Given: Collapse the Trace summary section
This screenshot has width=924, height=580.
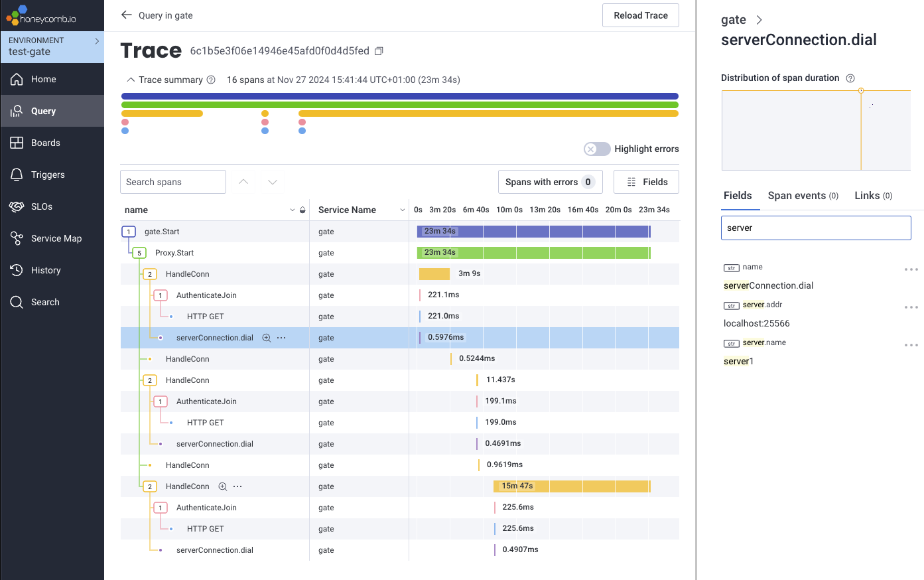Looking at the screenshot, I should click(131, 80).
